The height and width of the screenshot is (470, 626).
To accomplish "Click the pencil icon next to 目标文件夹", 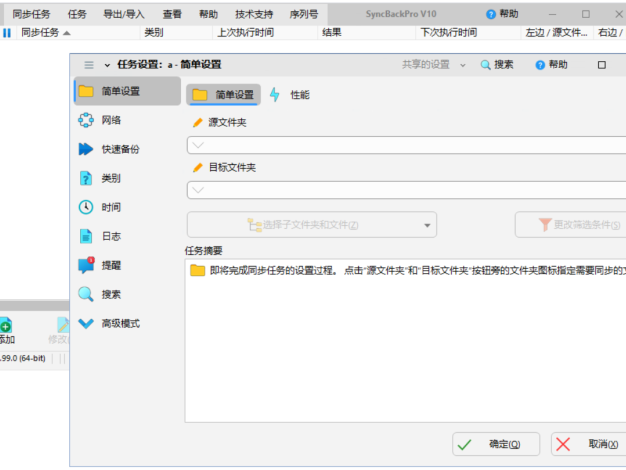I will (x=198, y=167).
